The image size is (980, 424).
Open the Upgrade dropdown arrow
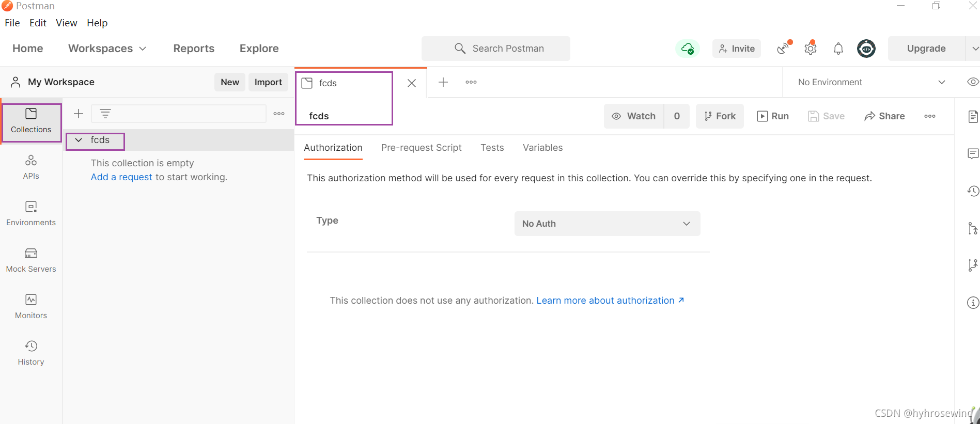point(973,49)
